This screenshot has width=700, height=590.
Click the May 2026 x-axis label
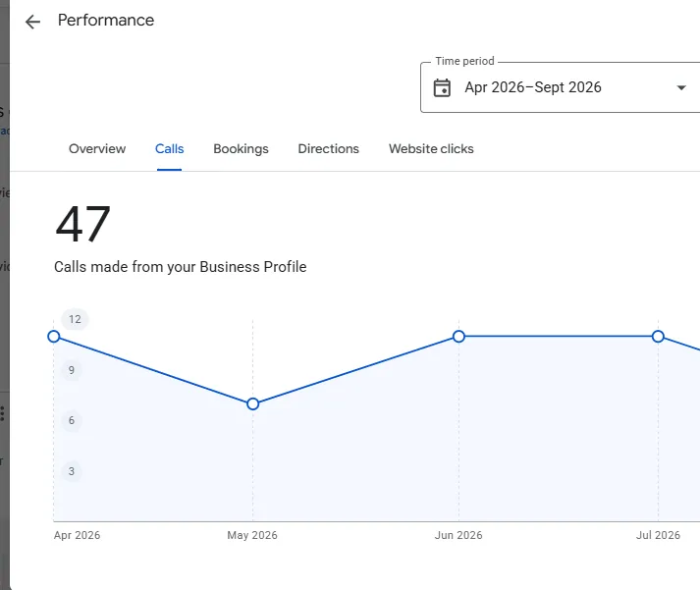pos(252,535)
